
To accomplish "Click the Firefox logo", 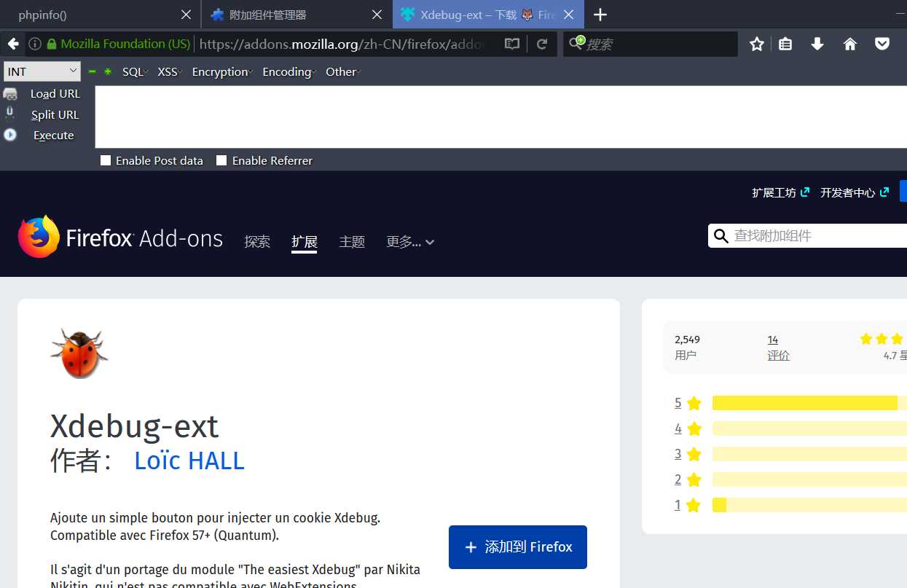I will point(39,236).
